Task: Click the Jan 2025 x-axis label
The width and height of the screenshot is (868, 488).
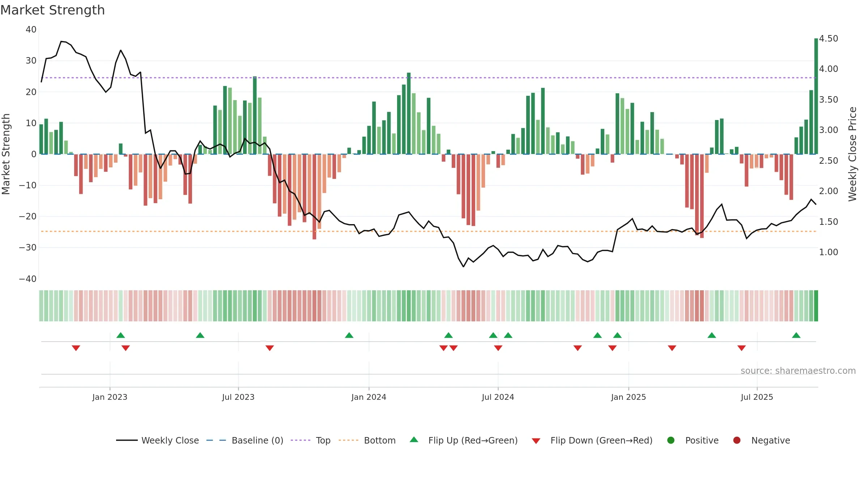Action: tap(629, 397)
